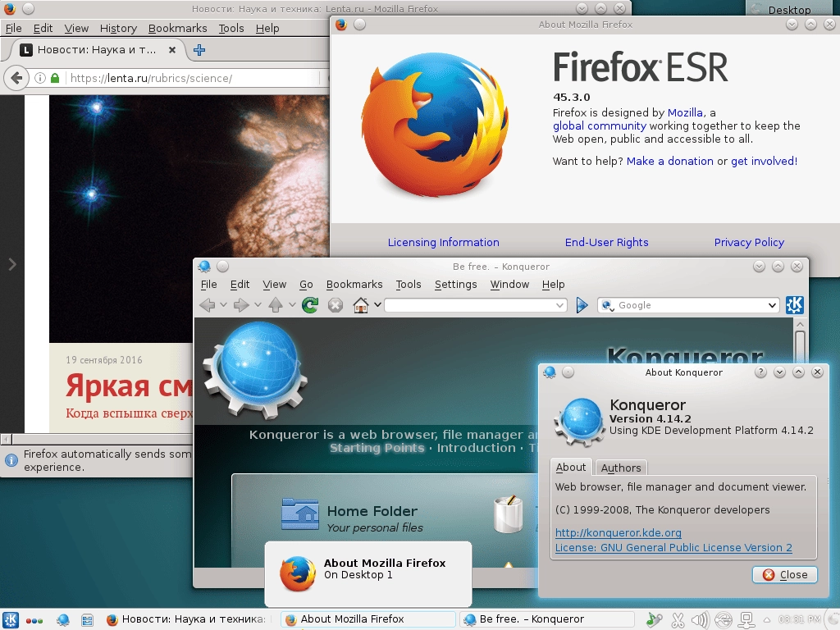Viewport: 840px width, 630px height.
Task: Click volume speaker icon in system tray
Action: pyautogui.click(x=701, y=620)
